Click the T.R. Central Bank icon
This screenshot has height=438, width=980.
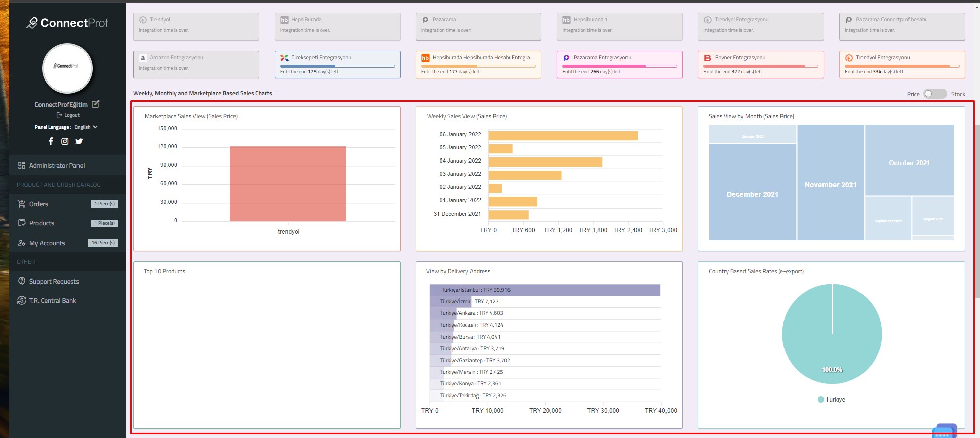pyautogui.click(x=22, y=300)
